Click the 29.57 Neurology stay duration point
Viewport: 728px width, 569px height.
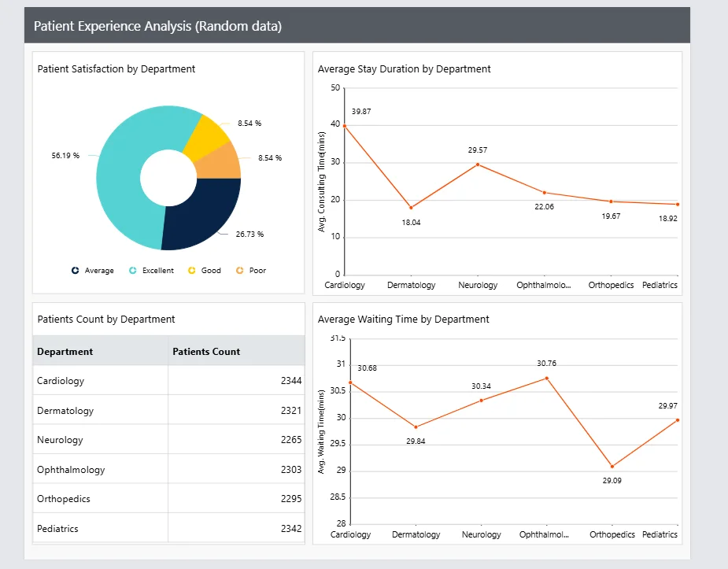click(x=478, y=164)
